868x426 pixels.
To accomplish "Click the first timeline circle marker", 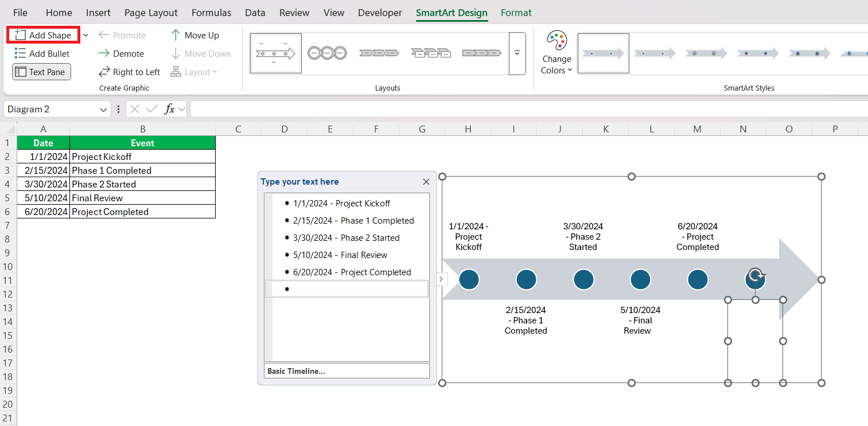I will 469,279.
